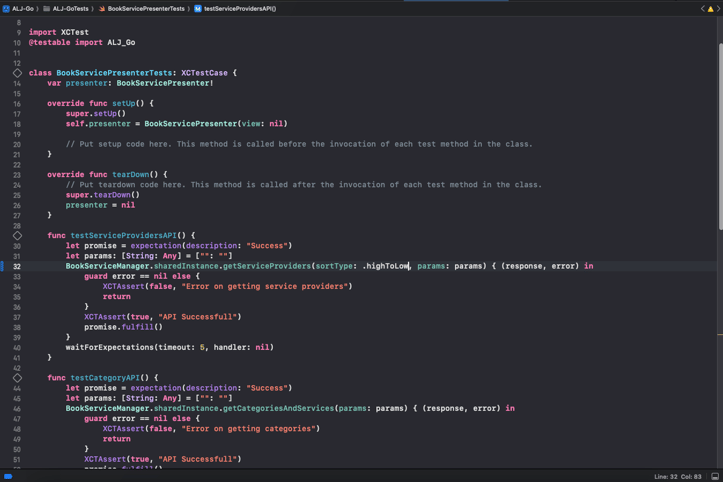Click the blue method M icon in breadcrumb
Image resolution: width=723 pixels, height=482 pixels.
coord(198,9)
